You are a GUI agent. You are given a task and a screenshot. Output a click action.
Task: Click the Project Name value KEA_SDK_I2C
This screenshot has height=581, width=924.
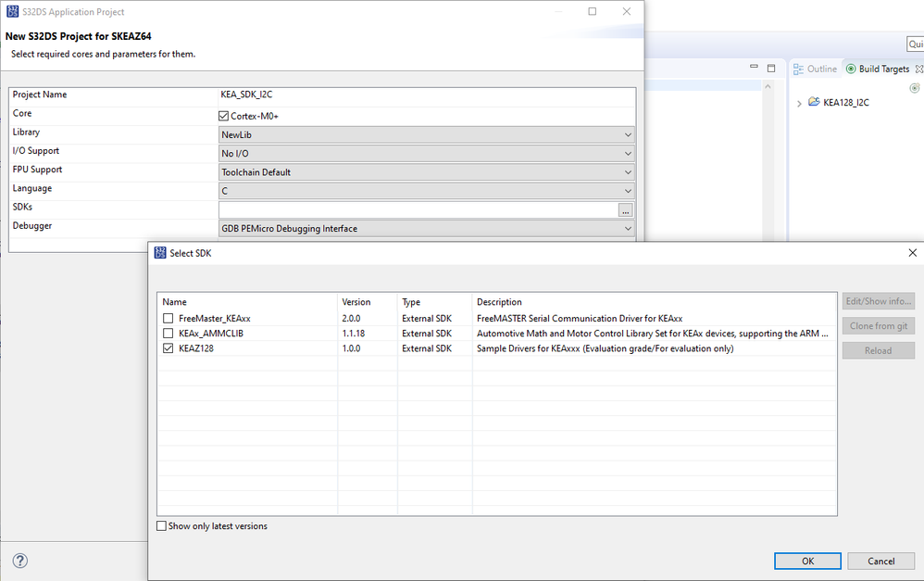click(246, 95)
